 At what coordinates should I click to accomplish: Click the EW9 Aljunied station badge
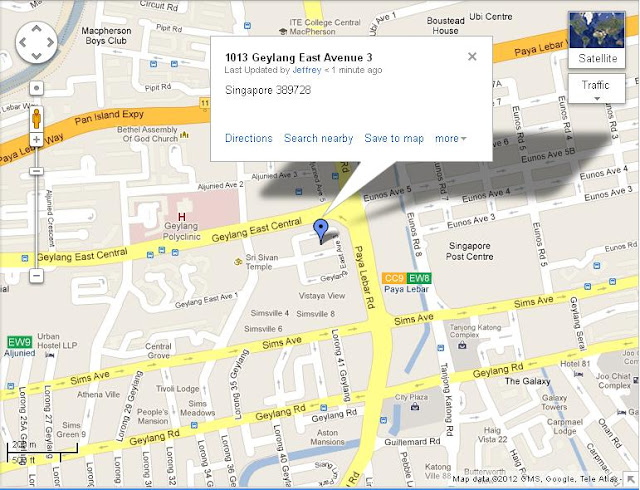coord(19,342)
